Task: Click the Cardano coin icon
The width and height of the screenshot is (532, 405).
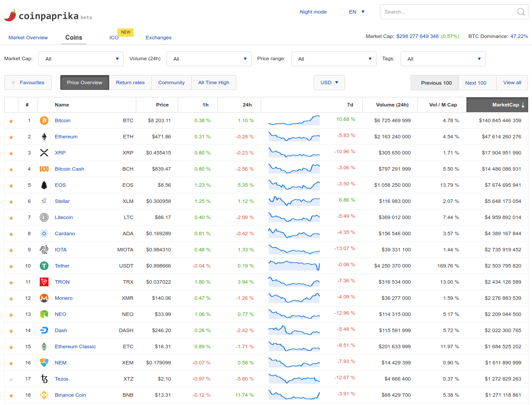Action: click(x=44, y=233)
